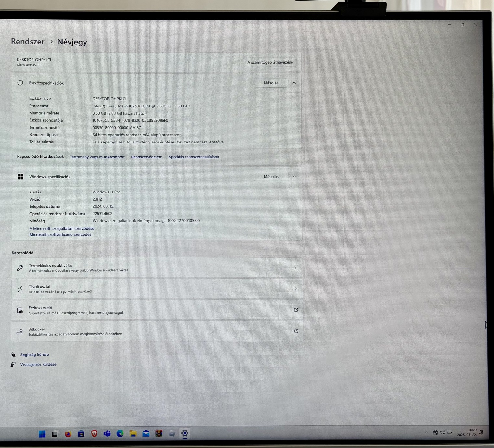Select the 64 bites operációs rendszer text
The width and height of the screenshot is (494, 448).
tap(136, 135)
